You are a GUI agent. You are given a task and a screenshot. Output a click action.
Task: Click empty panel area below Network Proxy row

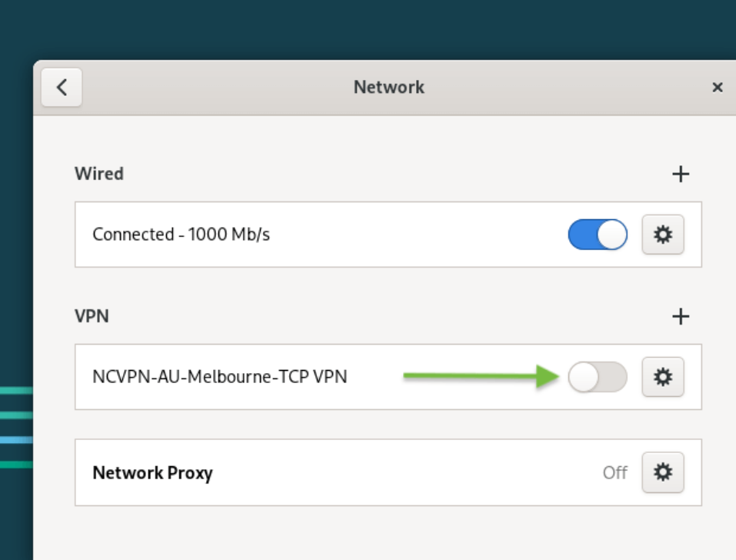[388, 533]
